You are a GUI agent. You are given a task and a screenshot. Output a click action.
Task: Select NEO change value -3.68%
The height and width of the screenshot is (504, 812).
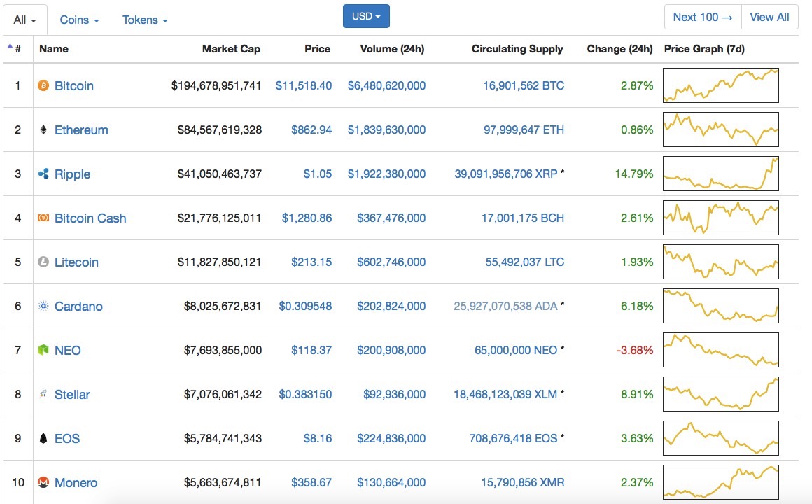coord(634,350)
